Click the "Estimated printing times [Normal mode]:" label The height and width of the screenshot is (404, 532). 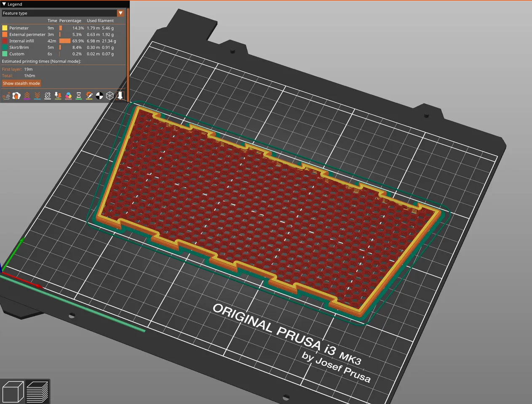click(41, 61)
